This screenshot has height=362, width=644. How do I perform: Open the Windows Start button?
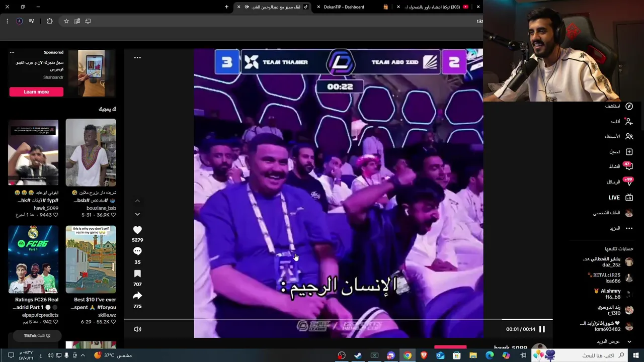tap(635, 355)
